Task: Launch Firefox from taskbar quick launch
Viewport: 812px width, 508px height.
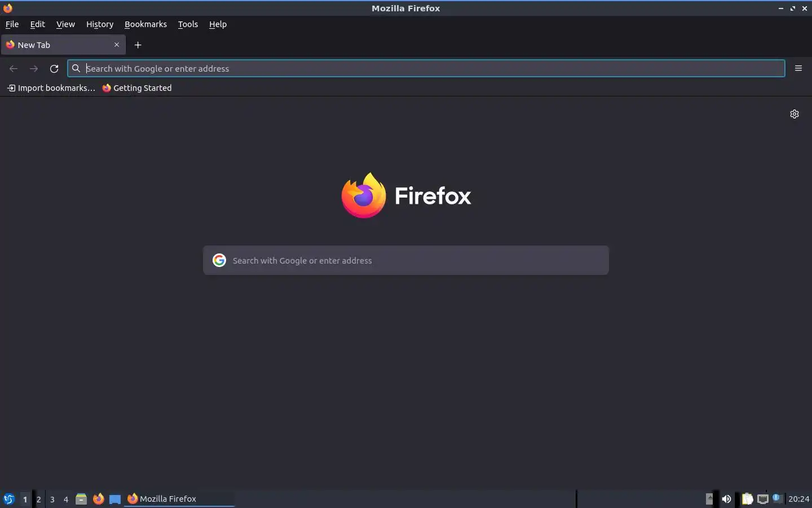Action: [x=98, y=499]
